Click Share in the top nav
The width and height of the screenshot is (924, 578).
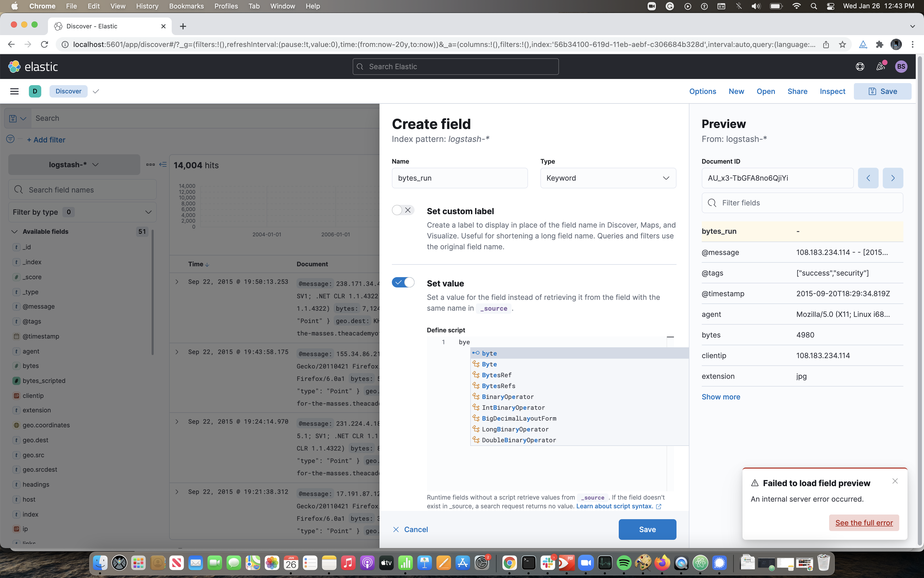point(797,91)
